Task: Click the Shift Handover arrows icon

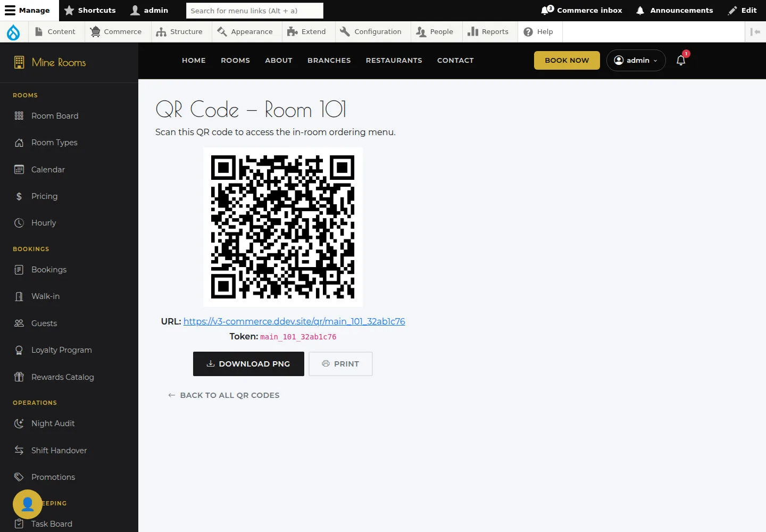Action: (19, 451)
